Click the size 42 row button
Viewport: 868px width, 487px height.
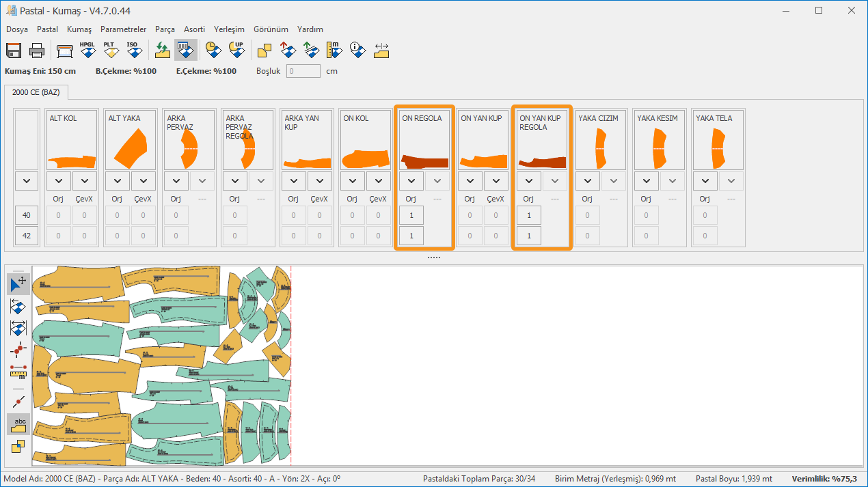click(x=27, y=236)
